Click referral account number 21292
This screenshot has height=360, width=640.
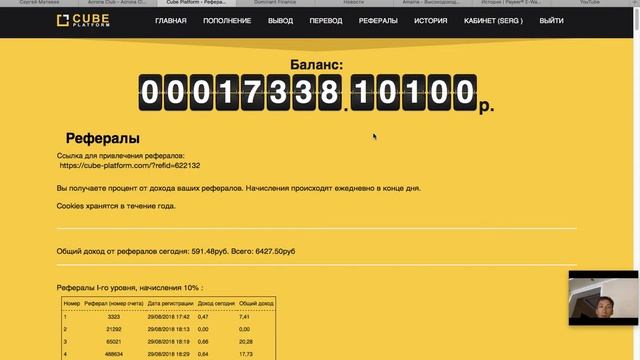(x=114, y=329)
